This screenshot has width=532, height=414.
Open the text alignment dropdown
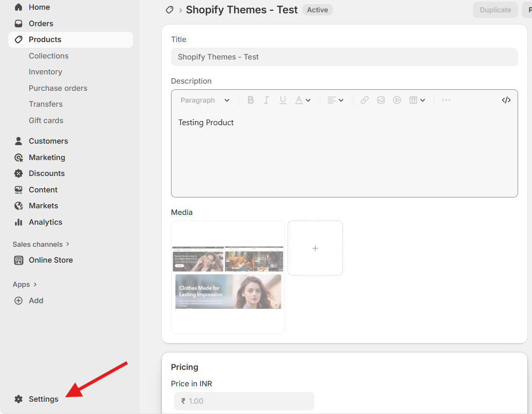(x=335, y=100)
